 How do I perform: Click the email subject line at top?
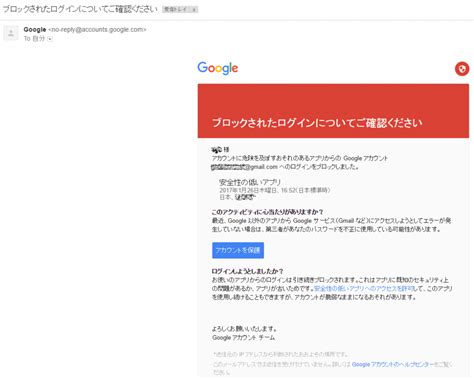tap(80, 9)
